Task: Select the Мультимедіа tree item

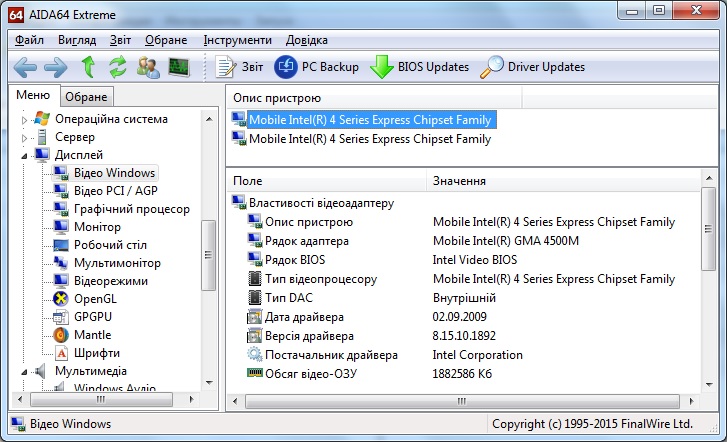Action: (91, 371)
